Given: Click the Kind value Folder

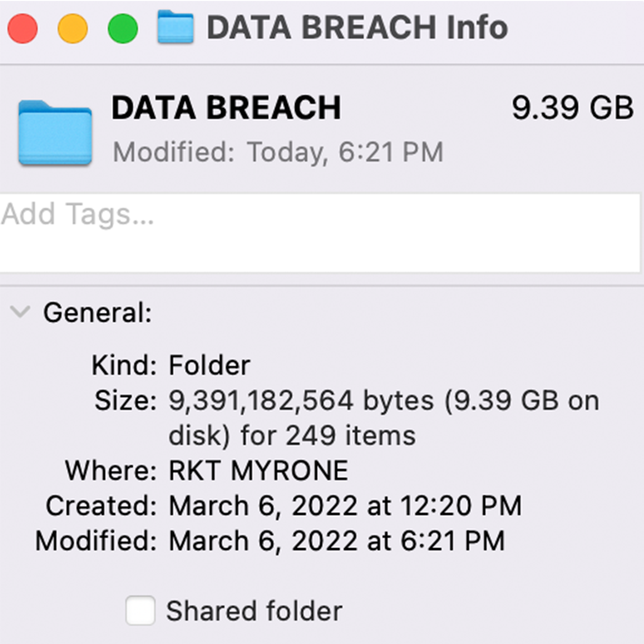Looking at the screenshot, I should (209, 366).
